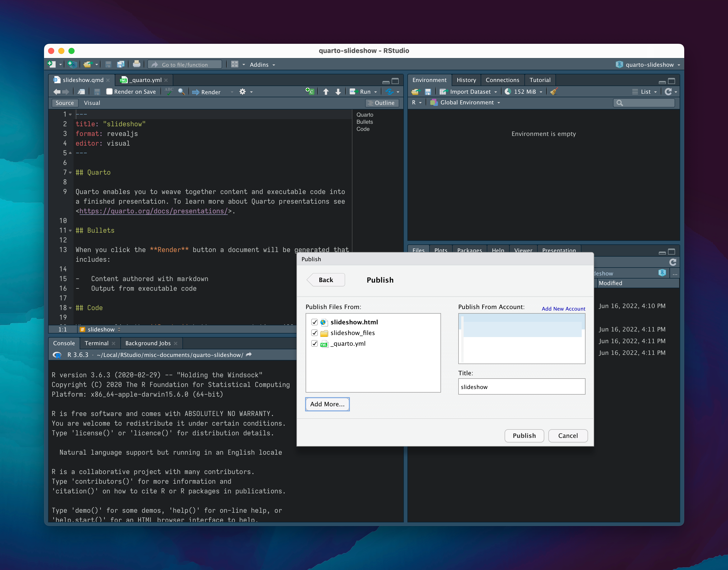Create a new file using the new document icon
Screen dimensions: 728x570
pos(52,64)
